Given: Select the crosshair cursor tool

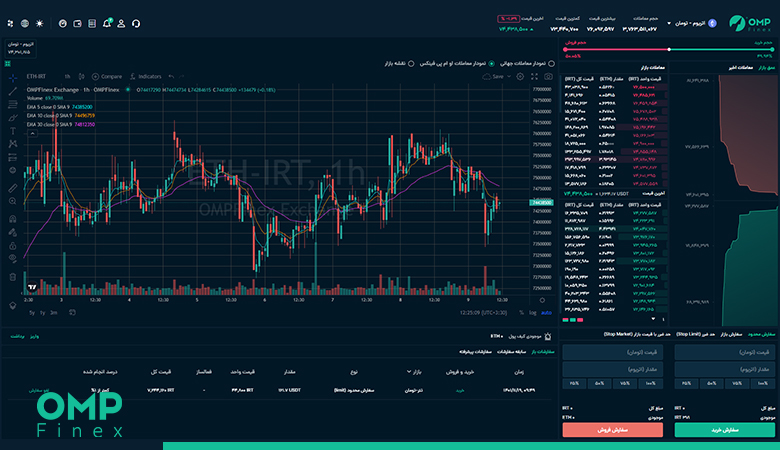Looking at the screenshot, I should pos(13,78).
